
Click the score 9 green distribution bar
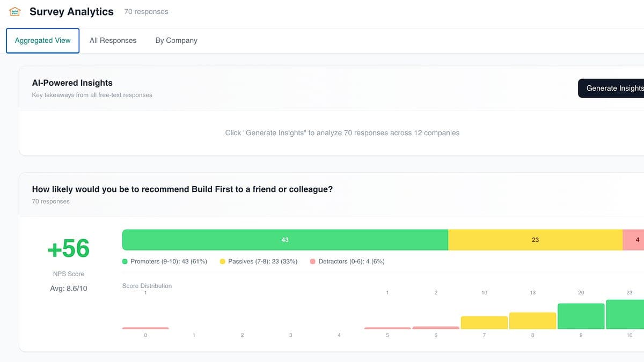[581, 316]
